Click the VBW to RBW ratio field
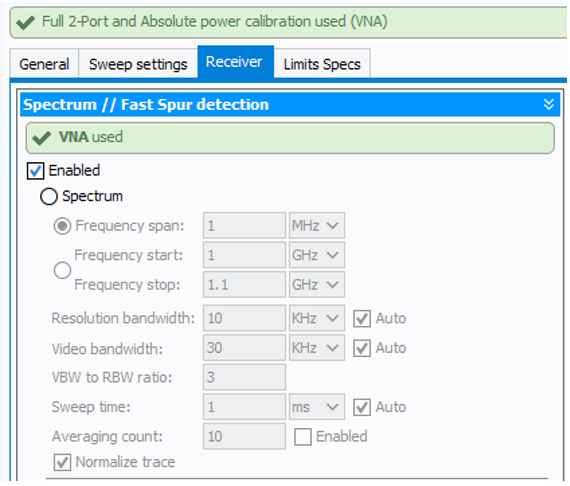 [x=244, y=377]
